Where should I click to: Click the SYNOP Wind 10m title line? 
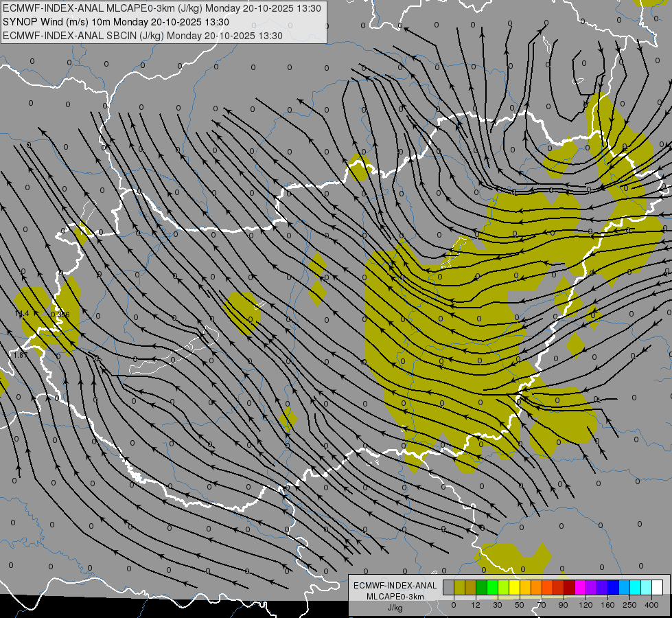[116, 22]
